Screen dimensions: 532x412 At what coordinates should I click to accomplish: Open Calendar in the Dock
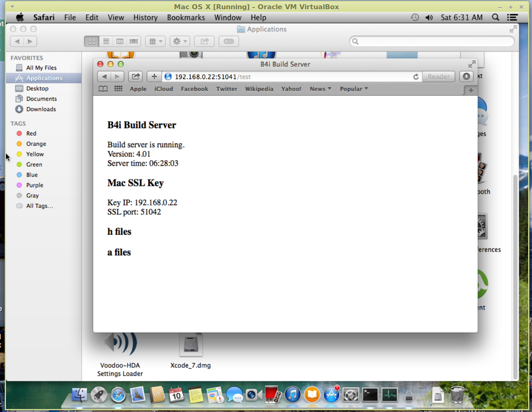tap(176, 395)
